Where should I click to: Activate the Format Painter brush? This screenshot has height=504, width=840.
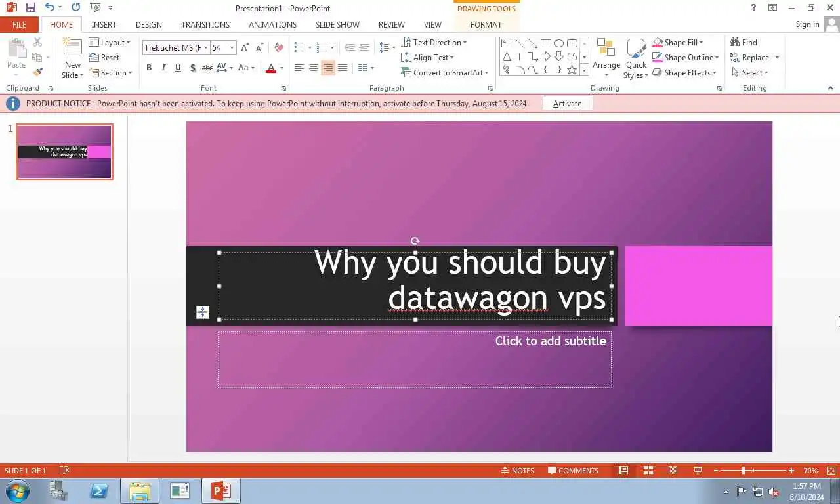(x=37, y=72)
